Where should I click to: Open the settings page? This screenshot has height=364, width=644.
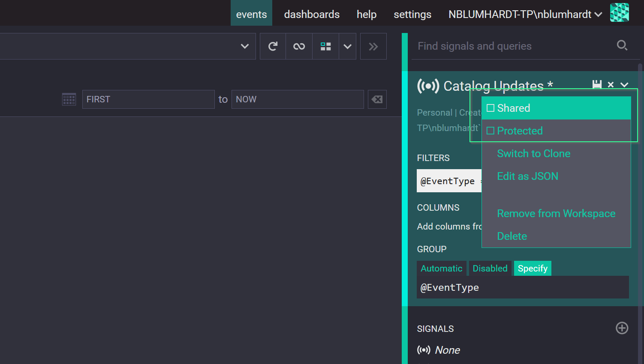[x=412, y=14]
